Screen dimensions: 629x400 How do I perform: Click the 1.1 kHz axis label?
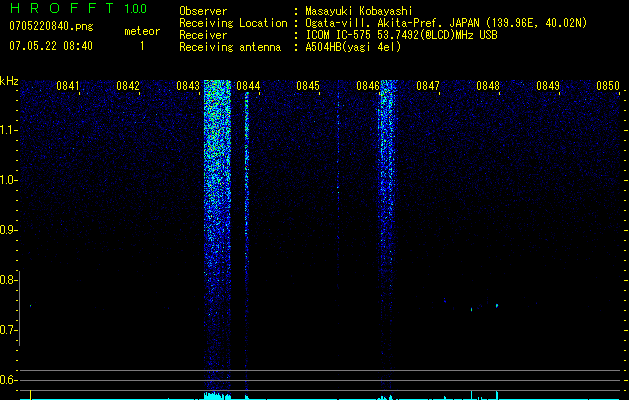coord(8,130)
